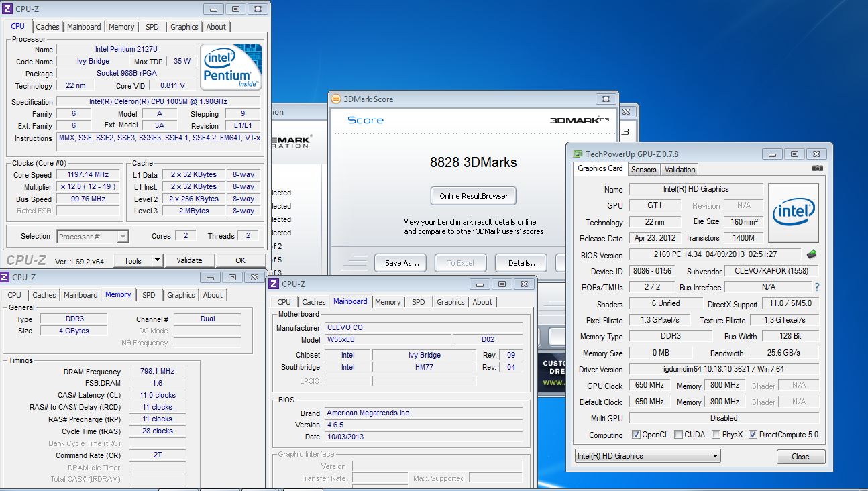Screen dimensions: 868x491
Task: Click the BIOS Date 10/03/2013 value
Action: (424, 437)
